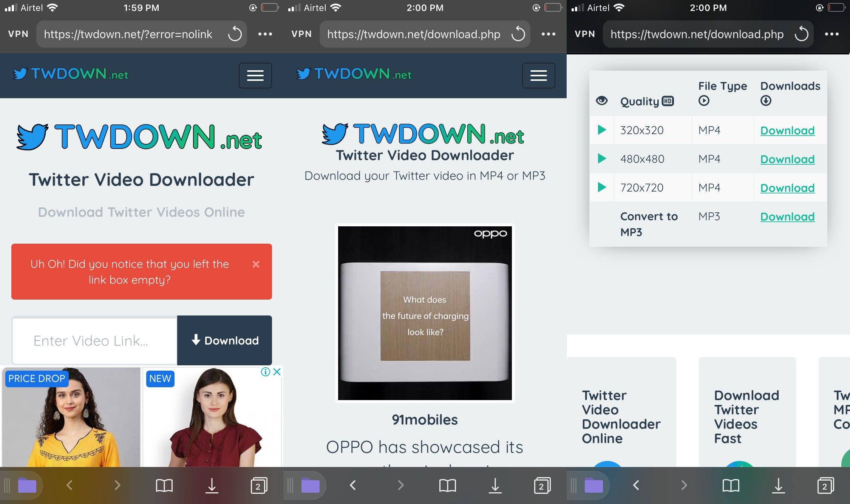850x504 pixels.
Task: Click the file type clock icon header
Action: pyautogui.click(x=703, y=100)
